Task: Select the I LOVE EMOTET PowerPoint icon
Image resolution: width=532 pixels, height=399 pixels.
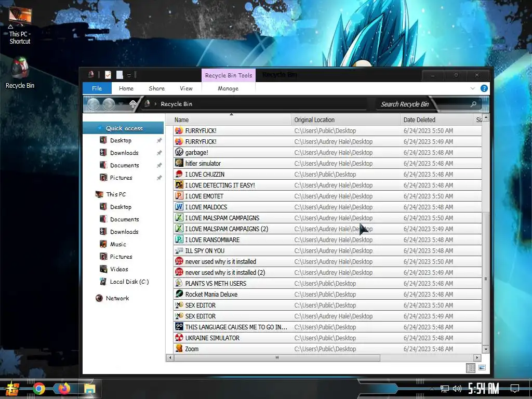Action: (179, 196)
